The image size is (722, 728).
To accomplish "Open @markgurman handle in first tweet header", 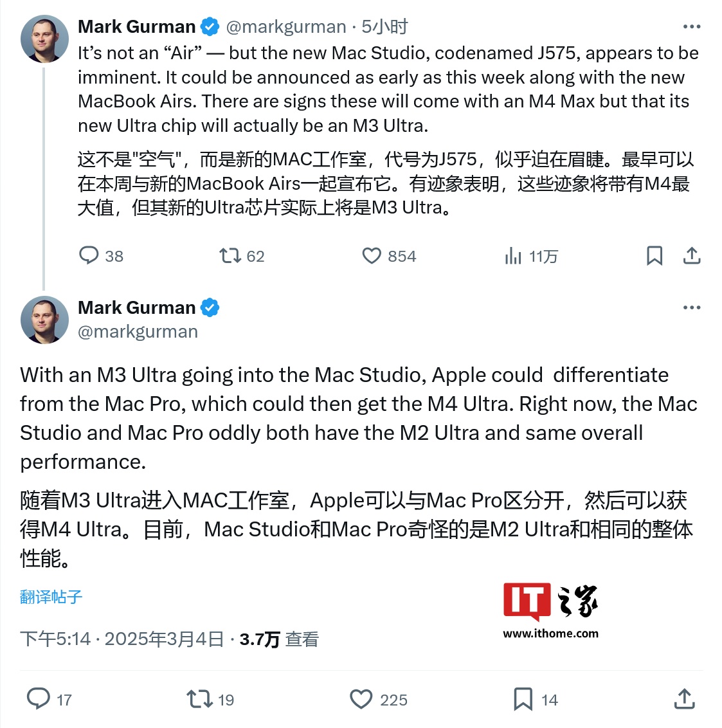I will pos(286,27).
